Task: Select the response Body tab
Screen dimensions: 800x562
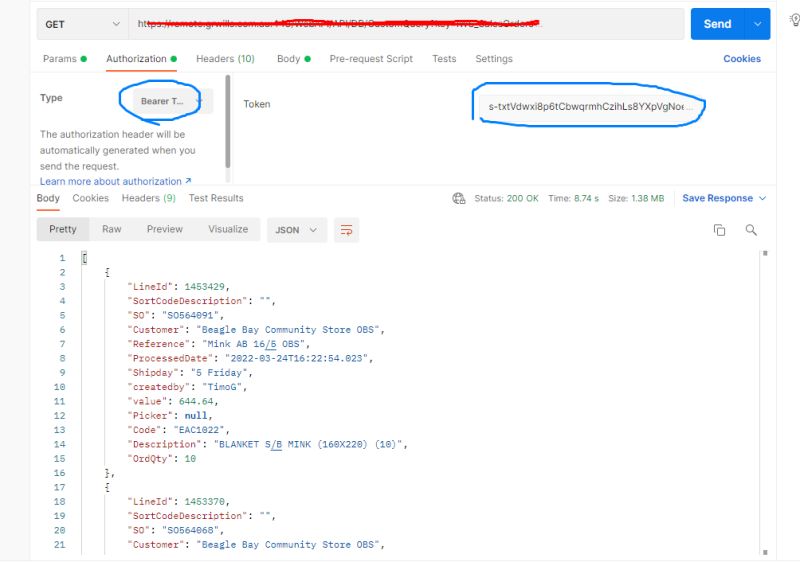Action: 48,198
